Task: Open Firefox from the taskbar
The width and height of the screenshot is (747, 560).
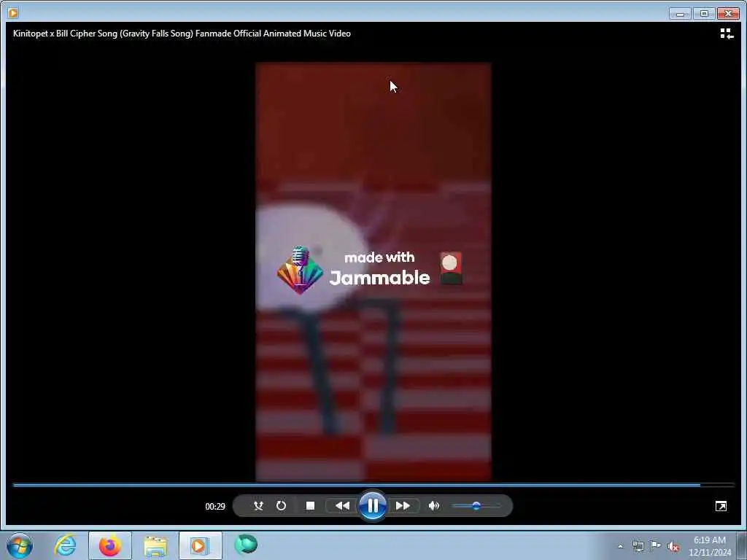Action: (x=110, y=545)
